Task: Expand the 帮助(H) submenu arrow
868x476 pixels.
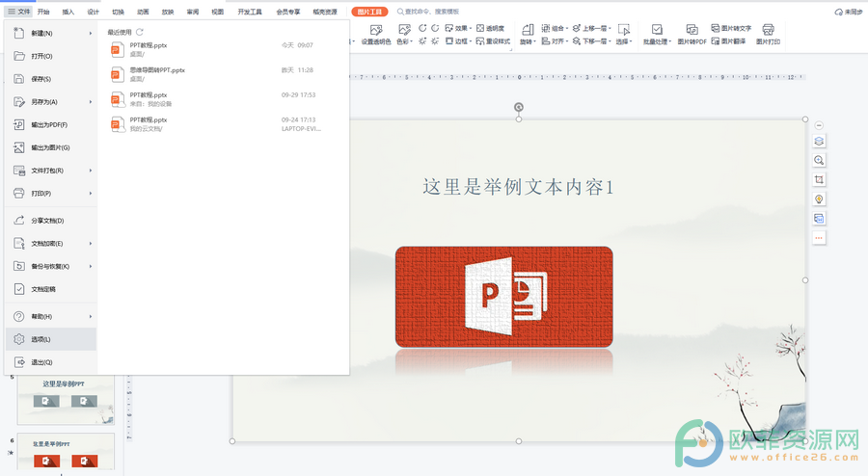Action: (x=91, y=317)
